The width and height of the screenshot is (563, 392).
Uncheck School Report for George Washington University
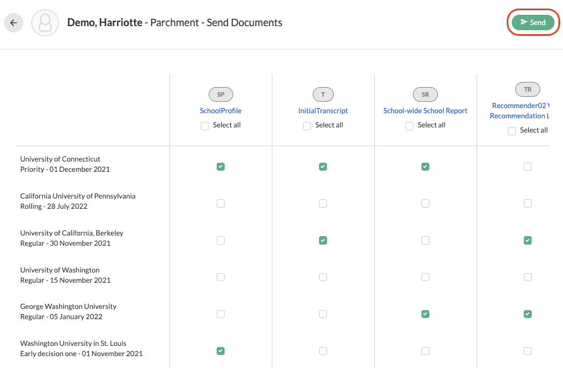pos(425,314)
